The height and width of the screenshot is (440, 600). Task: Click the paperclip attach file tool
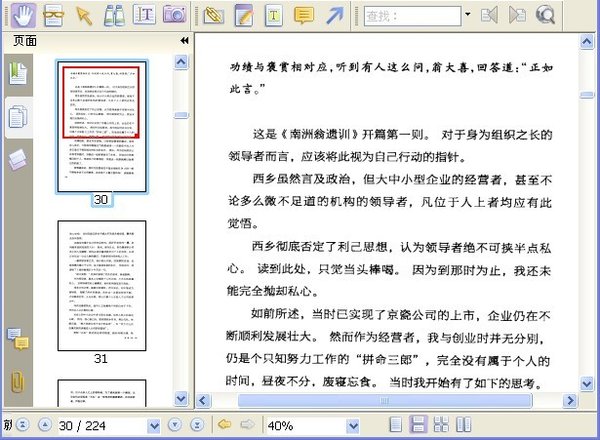[x=214, y=15]
